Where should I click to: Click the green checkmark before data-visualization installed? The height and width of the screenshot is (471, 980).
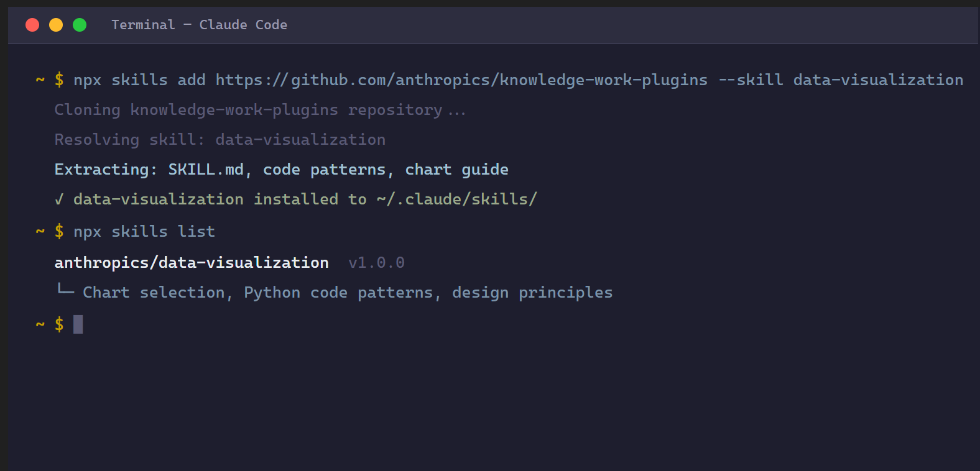click(x=59, y=199)
